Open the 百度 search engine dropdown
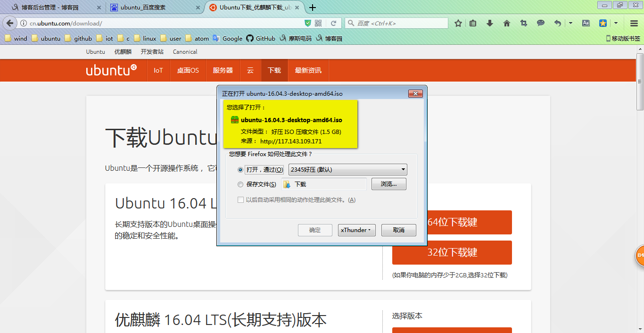Viewport: 644px width, 333px height. [x=351, y=22]
